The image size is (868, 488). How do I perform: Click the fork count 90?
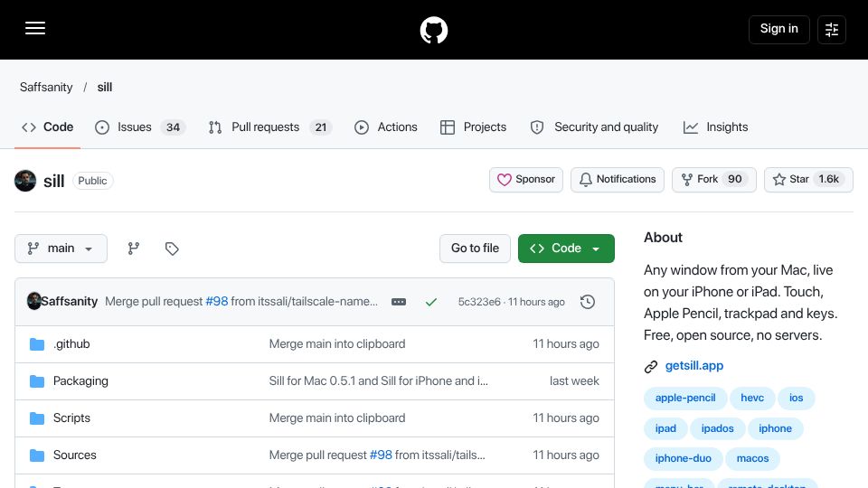coord(734,179)
